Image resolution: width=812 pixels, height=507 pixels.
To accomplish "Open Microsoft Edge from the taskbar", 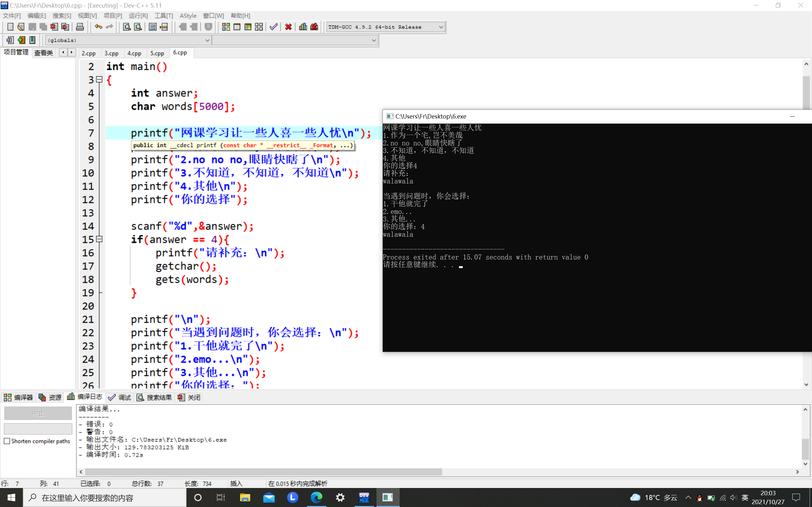I will 316,497.
